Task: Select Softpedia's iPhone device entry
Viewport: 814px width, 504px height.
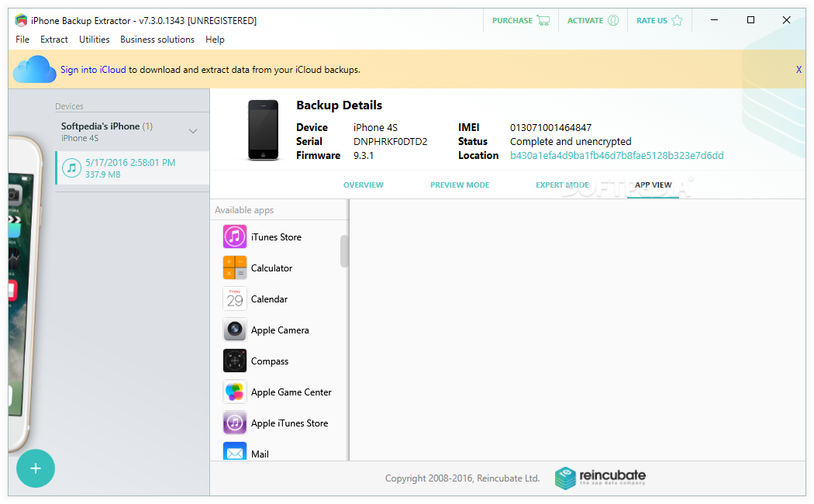Action: click(x=133, y=131)
